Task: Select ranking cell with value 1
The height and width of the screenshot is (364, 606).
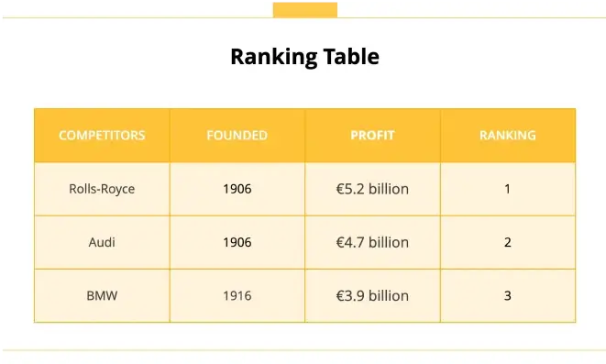Action: (x=508, y=189)
